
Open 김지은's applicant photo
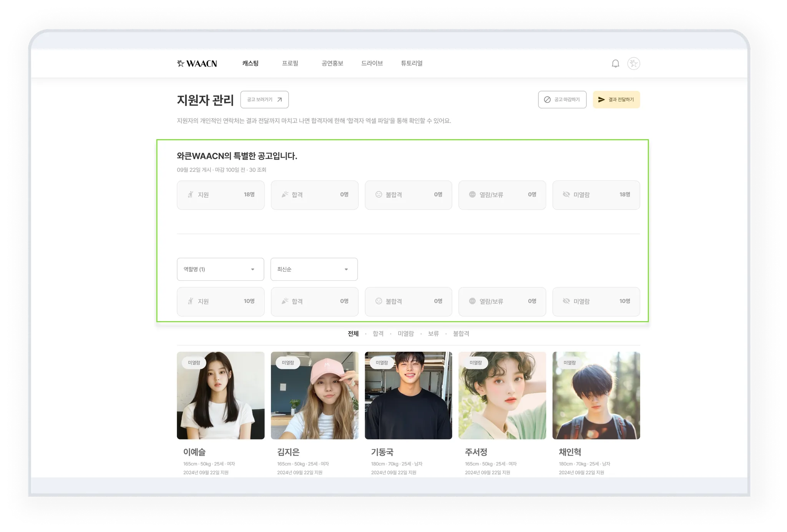click(314, 396)
